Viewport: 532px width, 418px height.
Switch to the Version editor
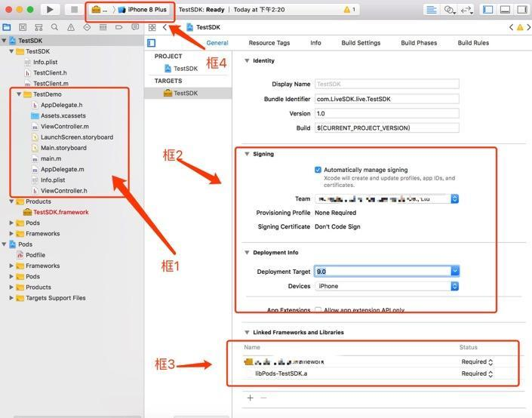click(466, 10)
